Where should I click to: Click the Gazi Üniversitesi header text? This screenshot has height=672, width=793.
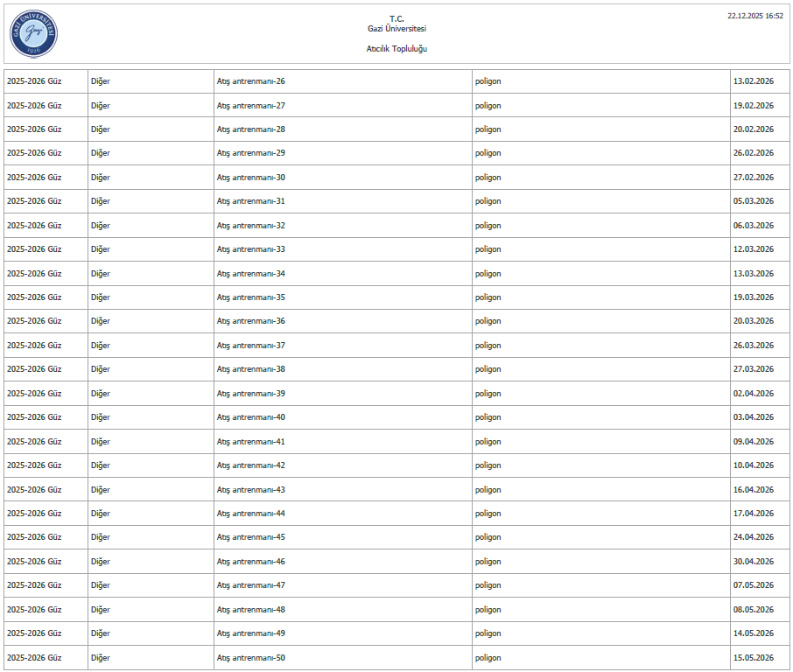point(396,29)
